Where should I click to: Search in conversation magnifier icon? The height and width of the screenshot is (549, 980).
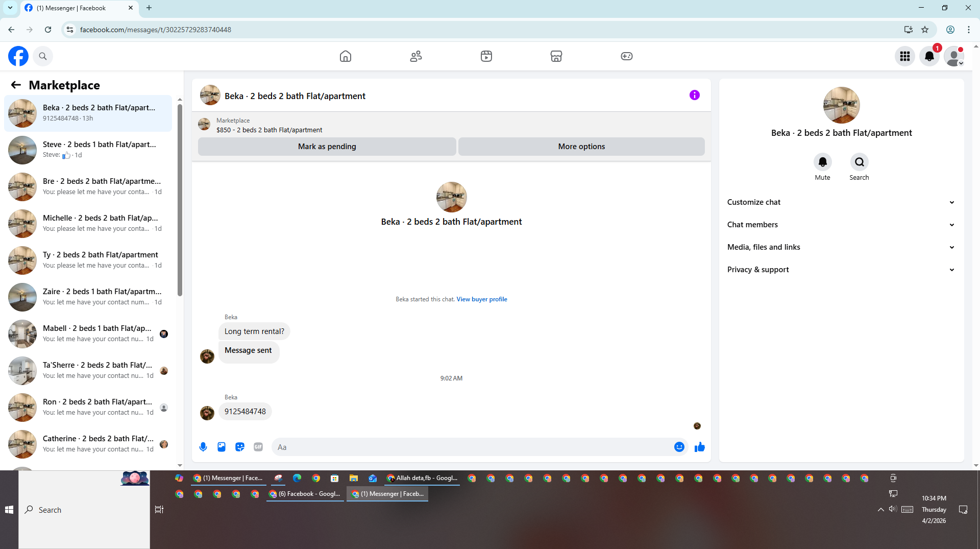tap(860, 162)
